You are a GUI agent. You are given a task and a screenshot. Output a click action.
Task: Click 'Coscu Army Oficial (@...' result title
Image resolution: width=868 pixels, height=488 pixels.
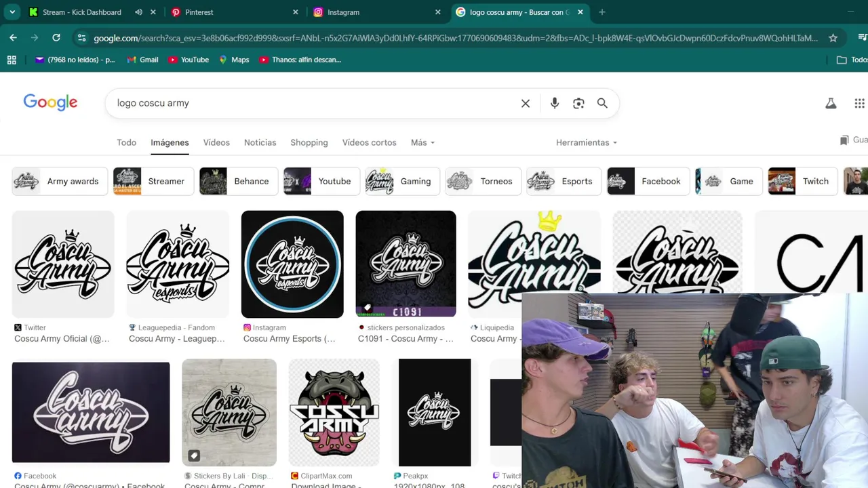[x=62, y=339]
